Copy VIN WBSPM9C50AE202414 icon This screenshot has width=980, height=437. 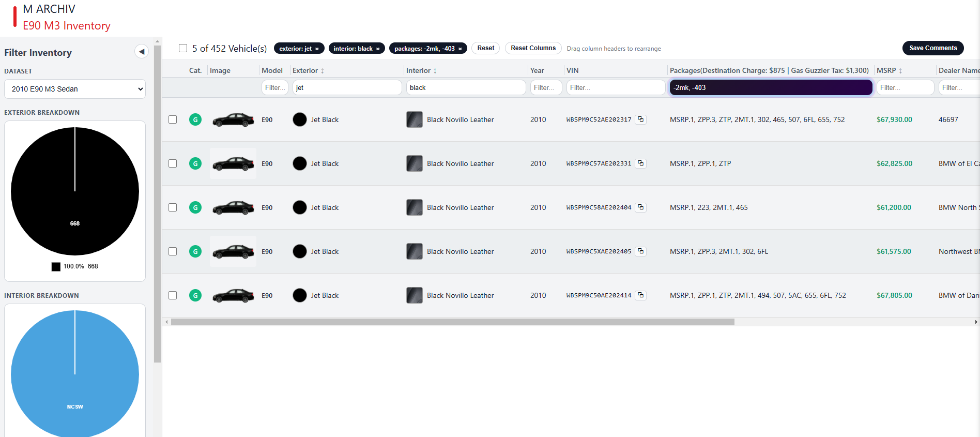(x=640, y=295)
